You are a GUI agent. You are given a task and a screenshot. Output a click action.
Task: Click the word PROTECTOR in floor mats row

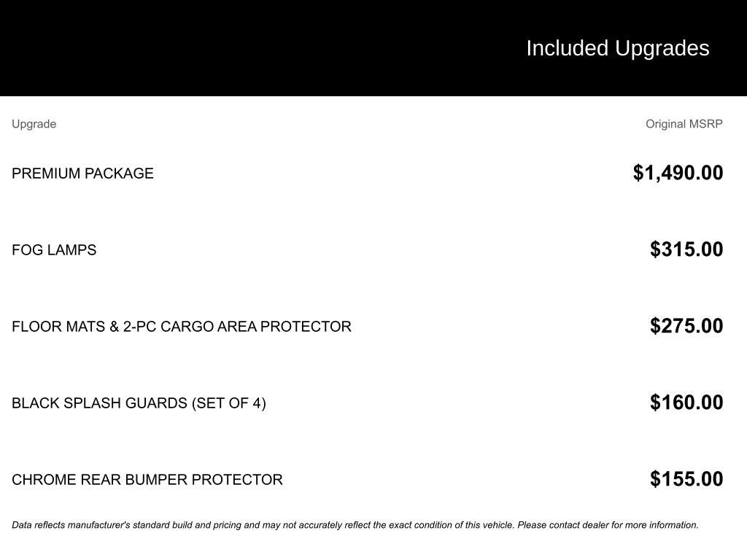[x=306, y=327]
